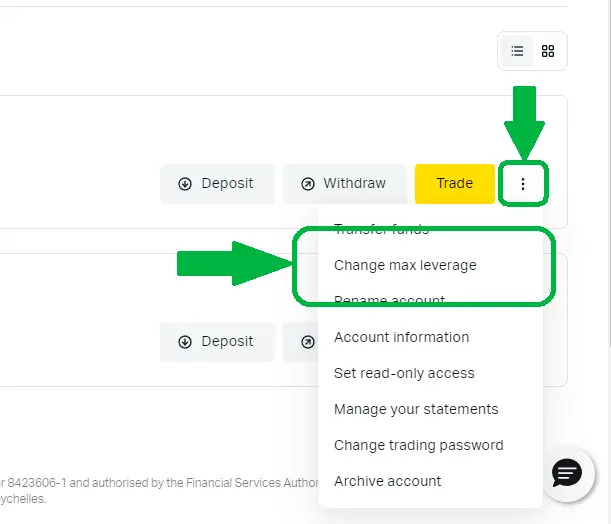This screenshot has height=524, width=611.
Task: Click Deposit on the top account
Action: (216, 184)
